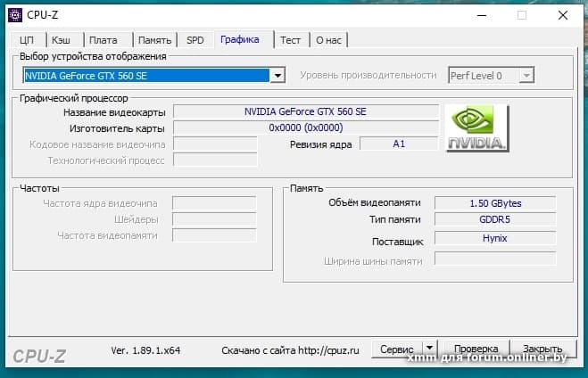Image resolution: width=588 pixels, height=378 pixels.
Task: Click the NVIDIA logo image
Action: click(x=477, y=128)
